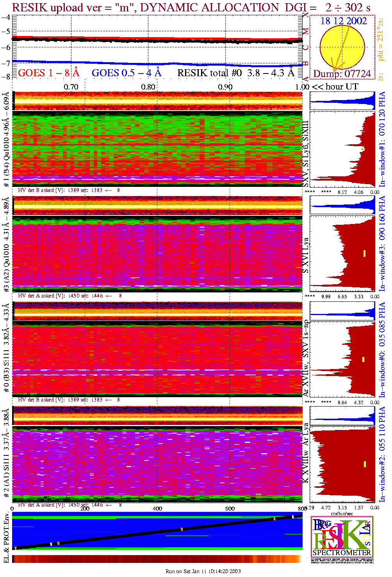Click yellow marker in In-window#0 red spectrum
This screenshot has height=577, width=392.
tap(363, 359)
